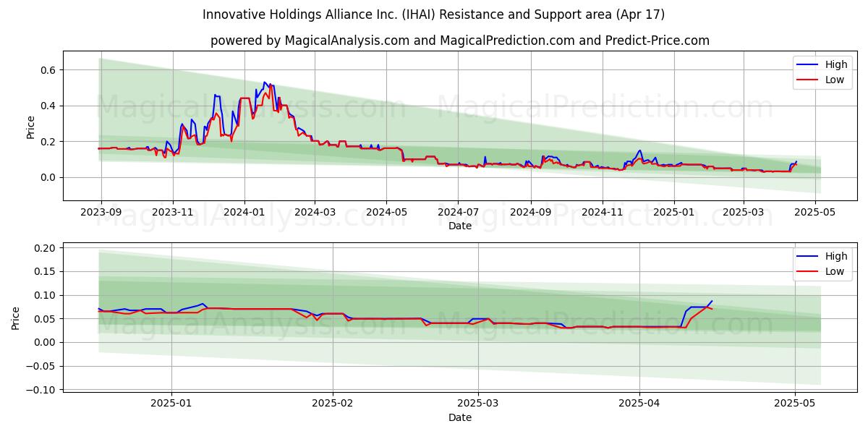Click the bottom chart y-axis value 0.15

46,271
